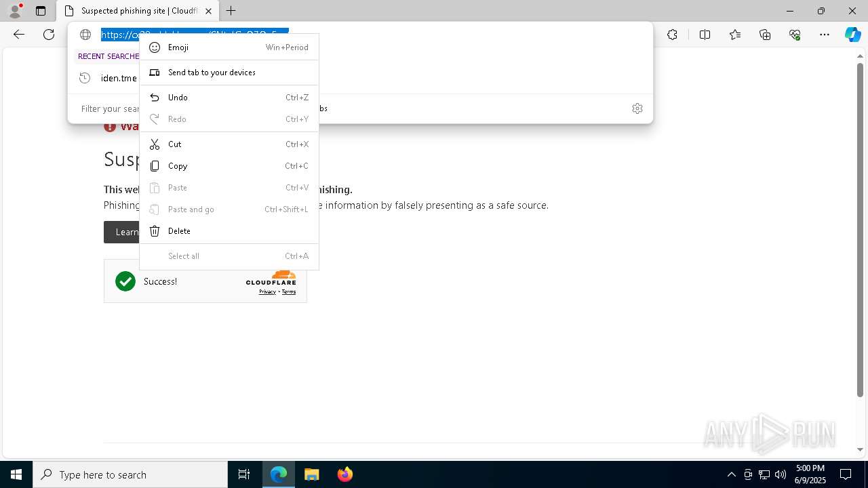This screenshot has width=868, height=488.
Task: Open the tab actions menu icon
Action: [41, 11]
